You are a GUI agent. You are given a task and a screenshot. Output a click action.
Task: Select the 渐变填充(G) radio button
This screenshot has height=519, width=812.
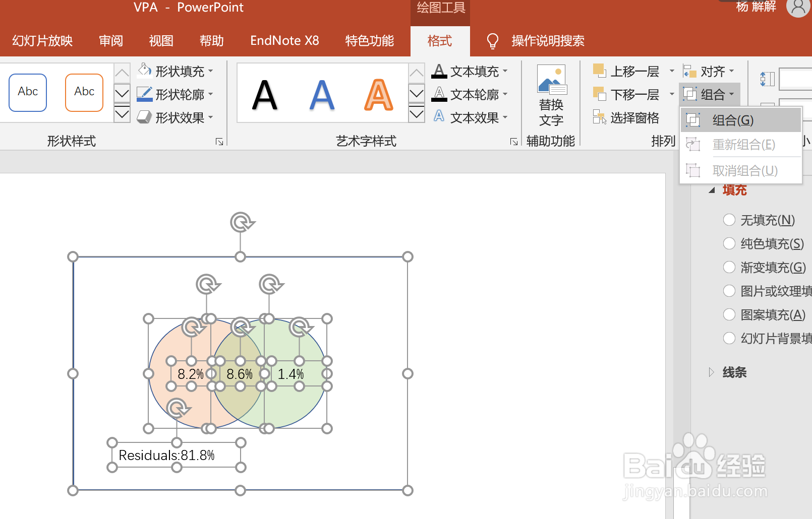point(729,267)
